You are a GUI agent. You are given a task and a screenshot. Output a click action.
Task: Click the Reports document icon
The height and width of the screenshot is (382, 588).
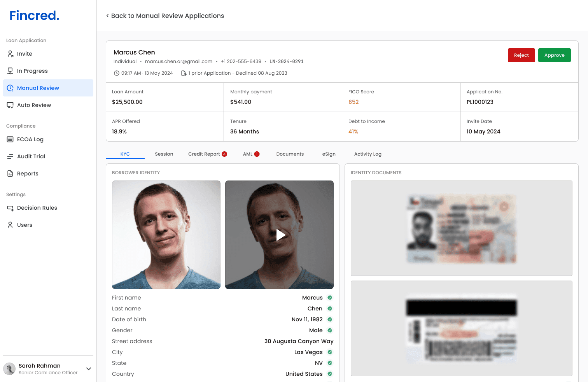click(10, 173)
